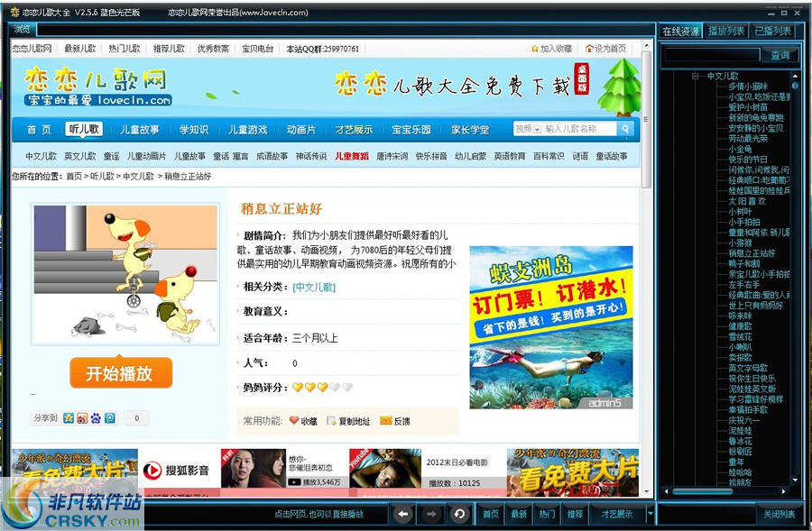The height and width of the screenshot is (531, 812).
Task: Collapse the 中文儿歌 tree node
Action: [696, 76]
